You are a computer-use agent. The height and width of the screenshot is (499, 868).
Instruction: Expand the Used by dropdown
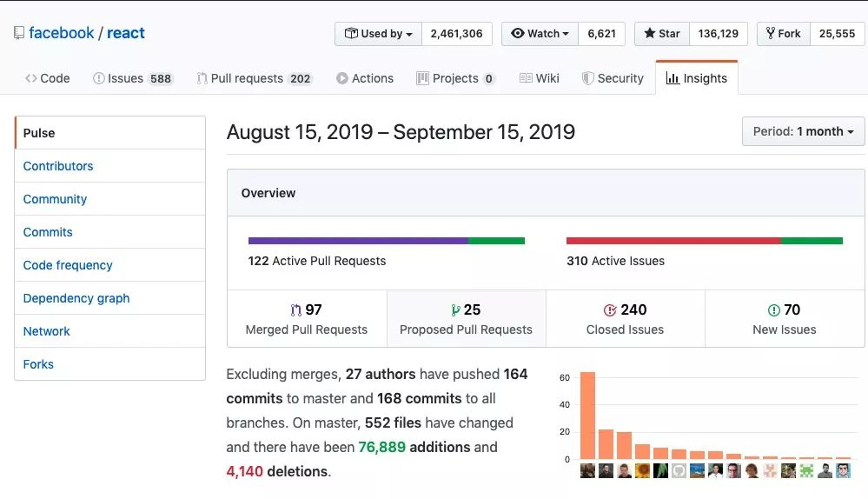[x=378, y=34]
